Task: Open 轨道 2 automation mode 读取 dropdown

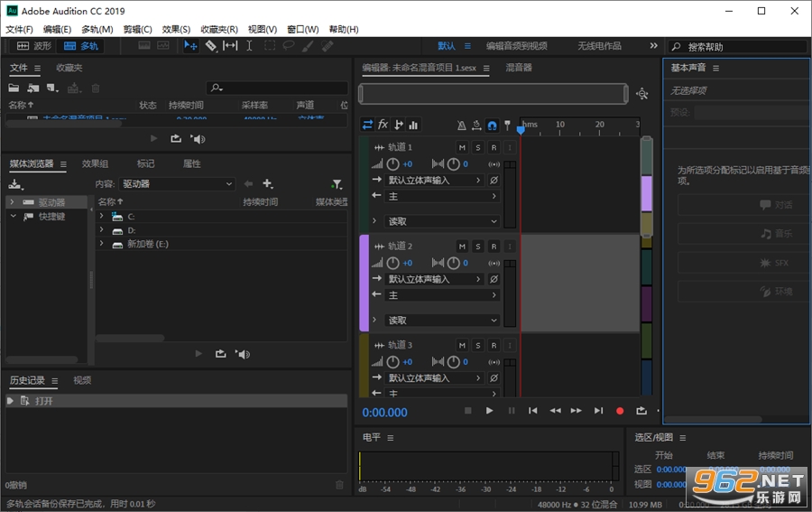Action: 442,321
